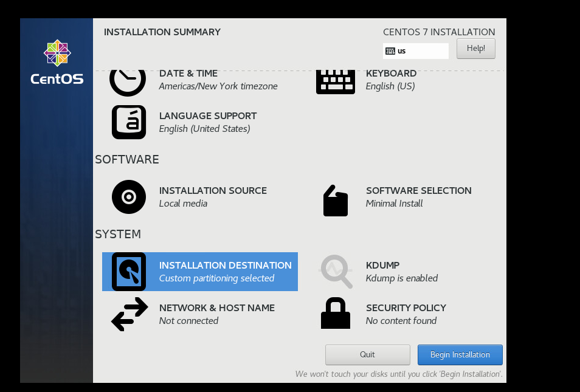
Task: Click the English (United States) status text
Action: point(204,129)
